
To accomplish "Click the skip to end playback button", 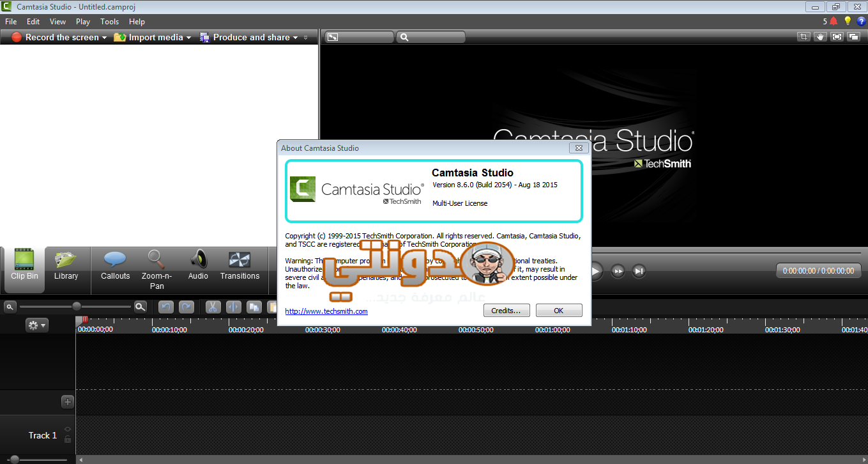I will click(639, 271).
